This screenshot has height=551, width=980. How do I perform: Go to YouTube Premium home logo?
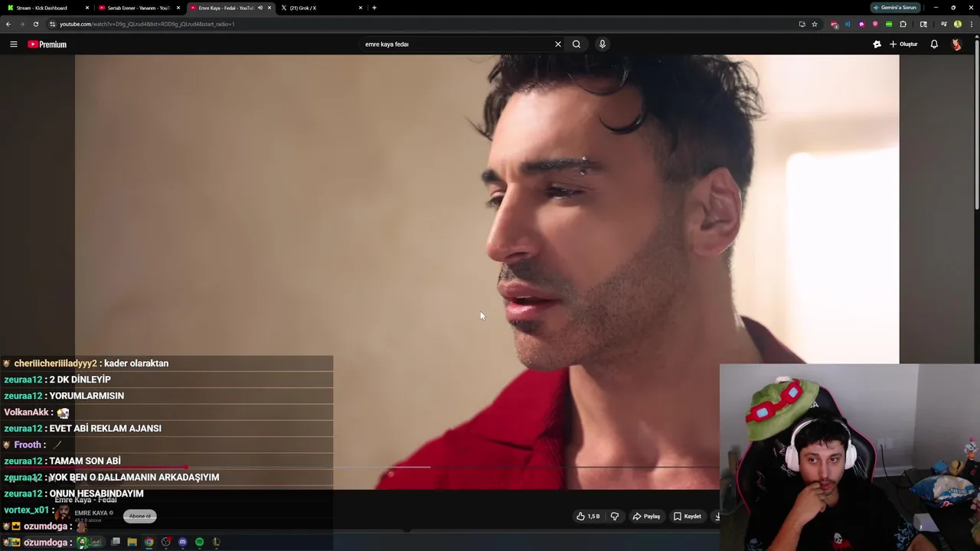(47, 44)
